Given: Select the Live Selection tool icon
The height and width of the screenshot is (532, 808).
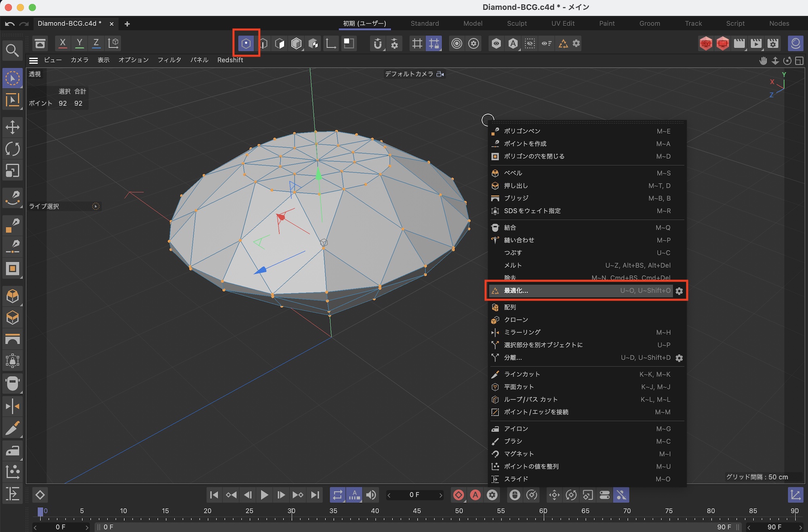Looking at the screenshot, I should [13, 78].
